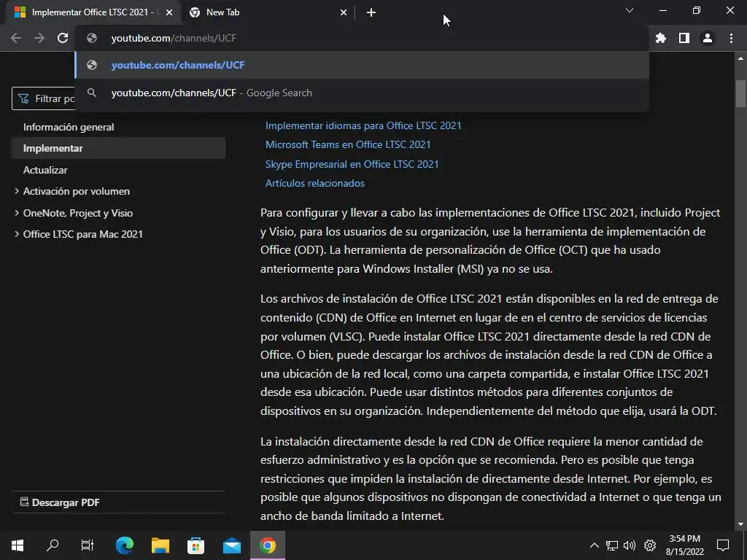Open Microsoft Teams en Office LTSC 2021 link
Image resolution: width=747 pixels, height=560 pixels.
tap(348, 145)
